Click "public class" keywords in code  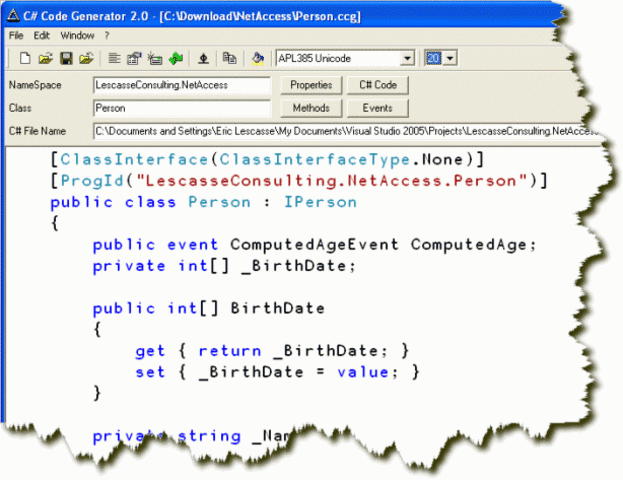[x=113, y=202]
